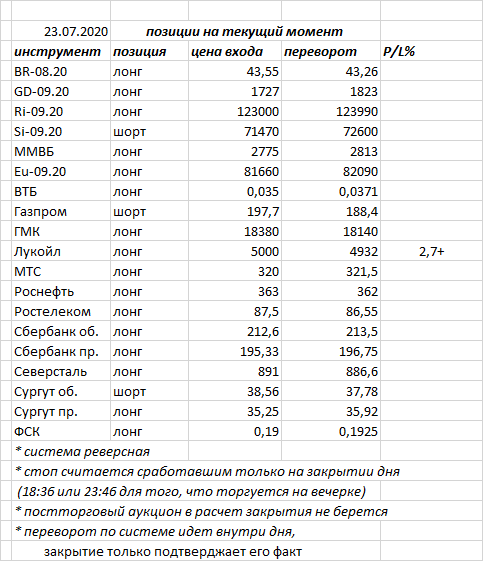Click the МТС instrument cell
The height and width of the screenshot is (561, 483).
61,272
